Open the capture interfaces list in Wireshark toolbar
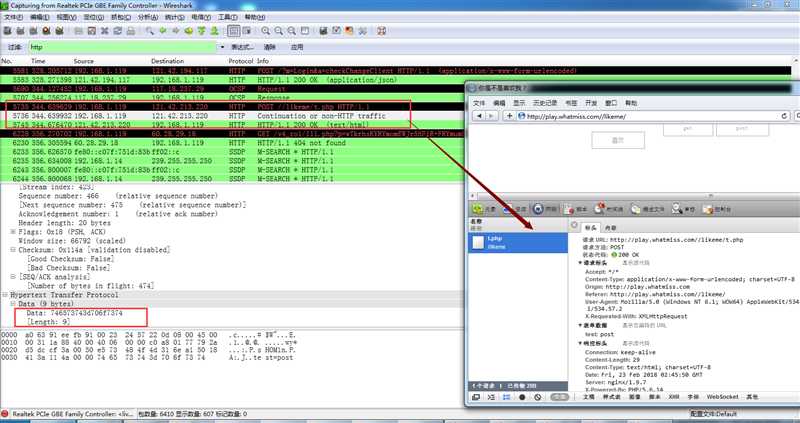The height and width of the screenshot is (423, 800). (7, 31)
